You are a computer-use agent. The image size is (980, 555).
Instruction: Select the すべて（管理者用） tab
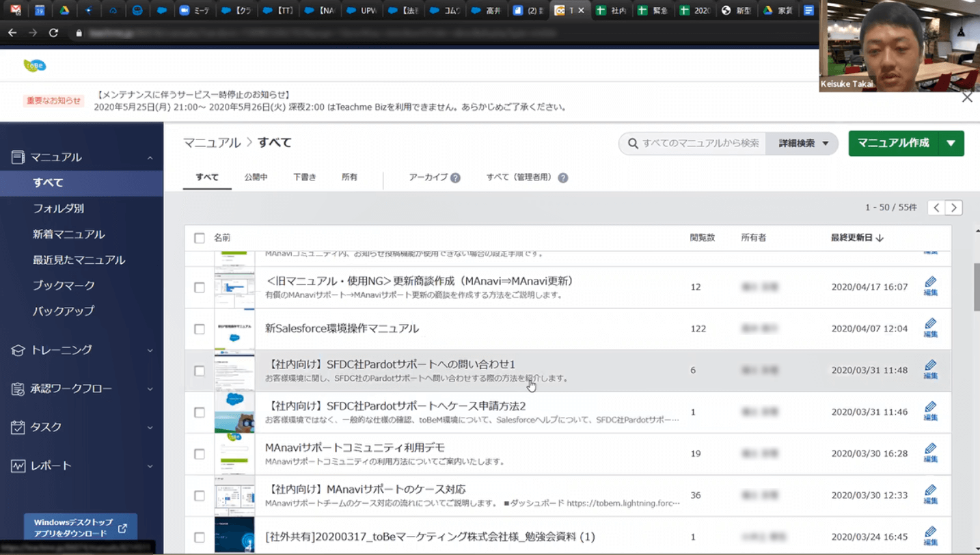[519, 177]
